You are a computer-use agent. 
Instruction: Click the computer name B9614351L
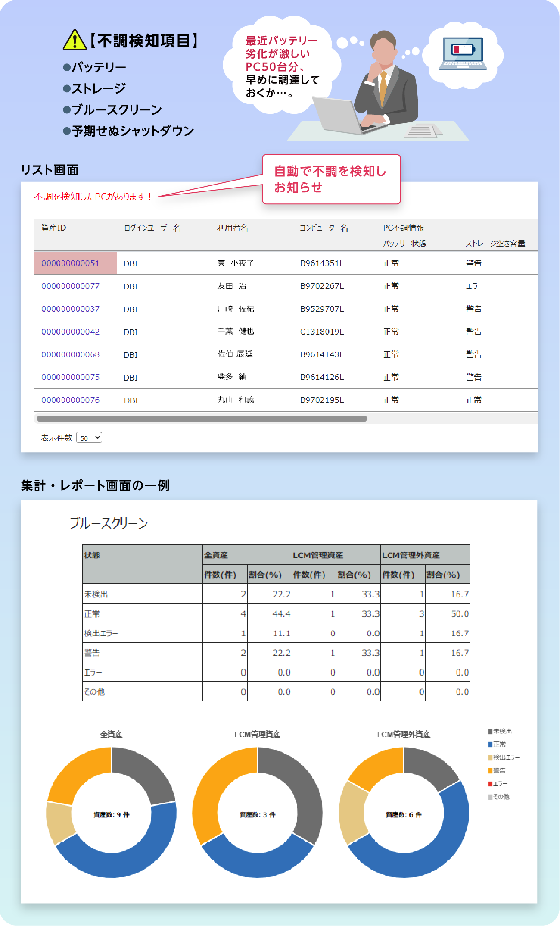[322, 263]
